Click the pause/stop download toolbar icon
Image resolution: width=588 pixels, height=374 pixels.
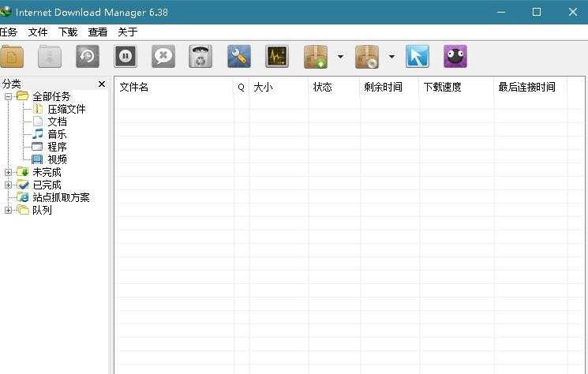(x=125, y=57)
